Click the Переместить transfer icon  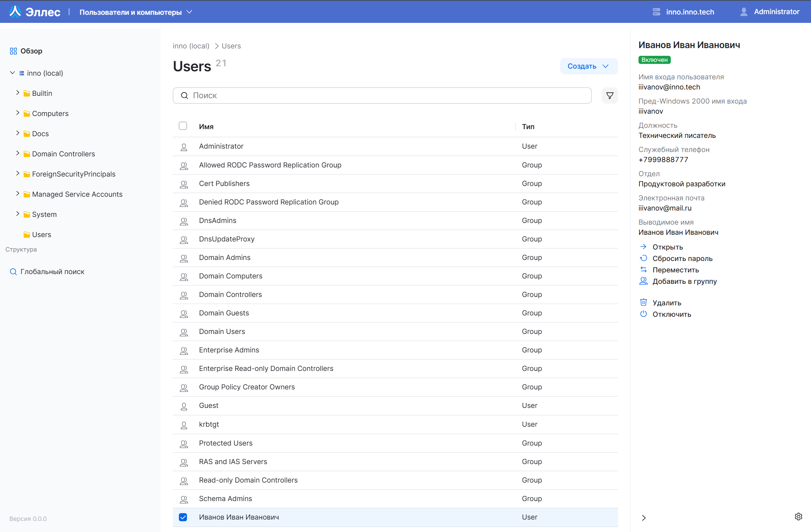tap(643, 269)
